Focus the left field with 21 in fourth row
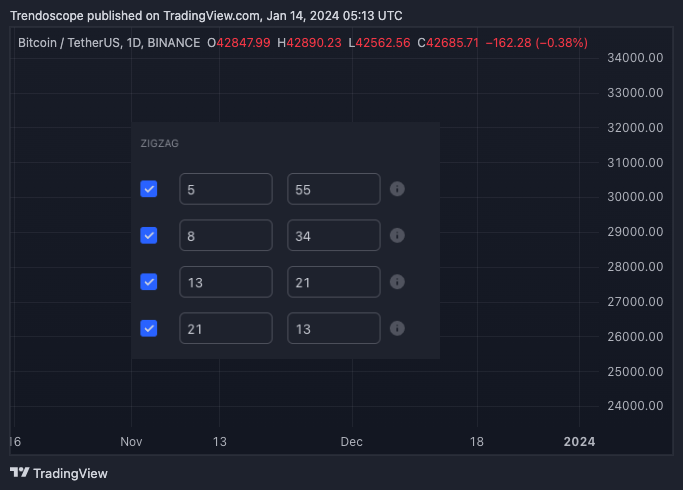This screenshot has height=490, width=683. [x=226, y=328]
